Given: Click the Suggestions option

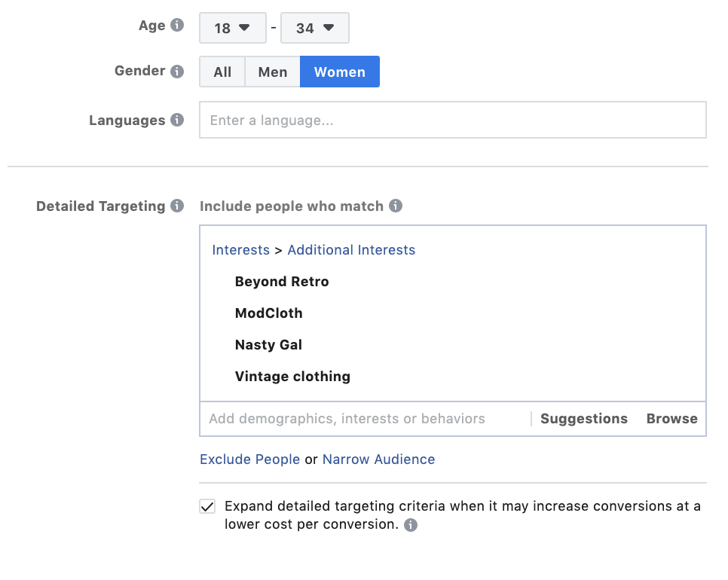Looking at the screenshot, I should tap(583, 418).
